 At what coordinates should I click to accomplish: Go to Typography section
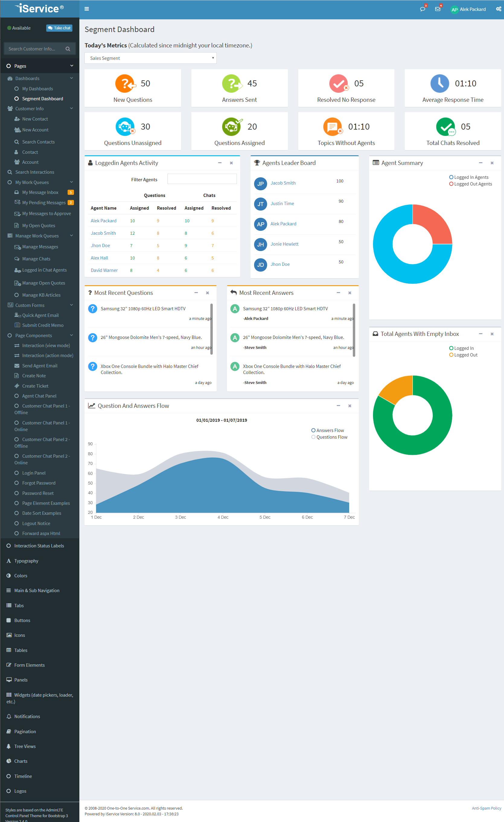26,560
